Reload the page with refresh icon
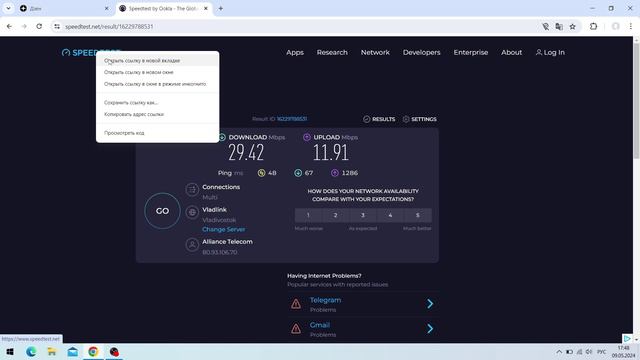 pyautogui.click(x=39, y=26)
